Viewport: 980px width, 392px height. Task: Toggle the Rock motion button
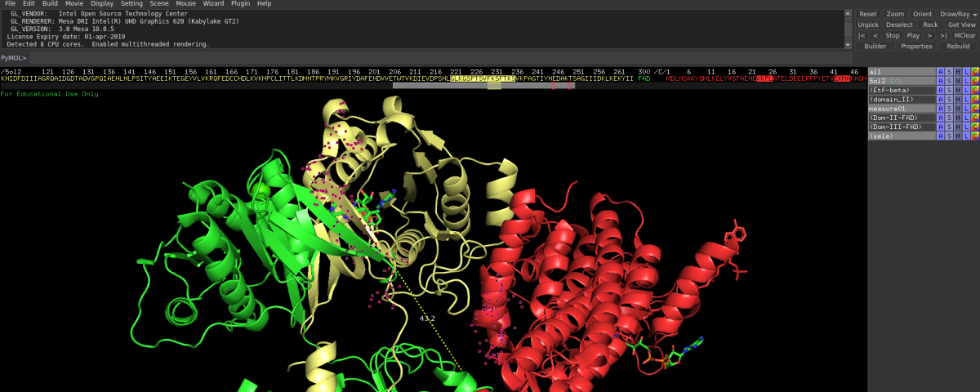click(x=930, y=24)
